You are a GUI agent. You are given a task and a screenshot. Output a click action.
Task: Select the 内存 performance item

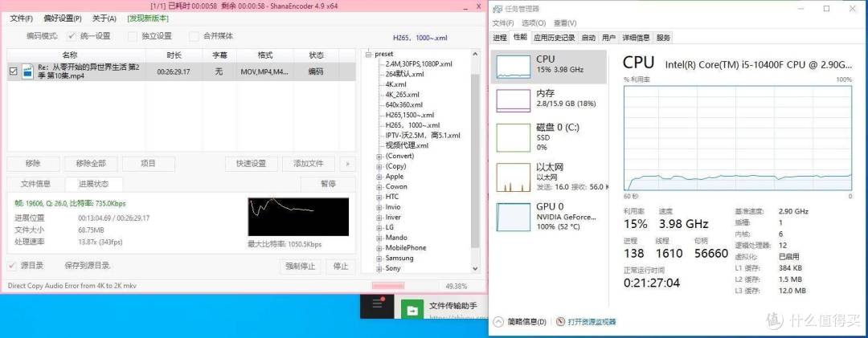point(549,100)
